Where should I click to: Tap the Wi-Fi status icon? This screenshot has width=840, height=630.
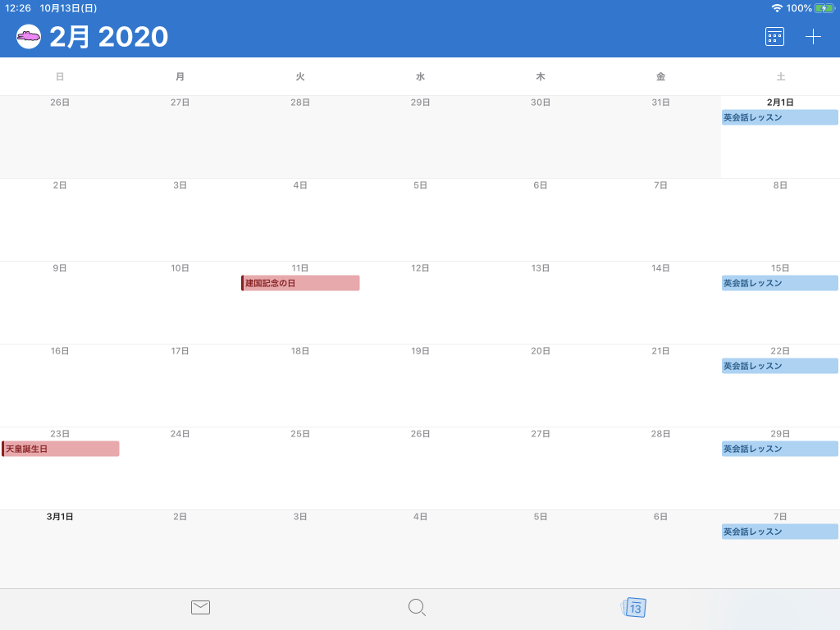point(777,8)
